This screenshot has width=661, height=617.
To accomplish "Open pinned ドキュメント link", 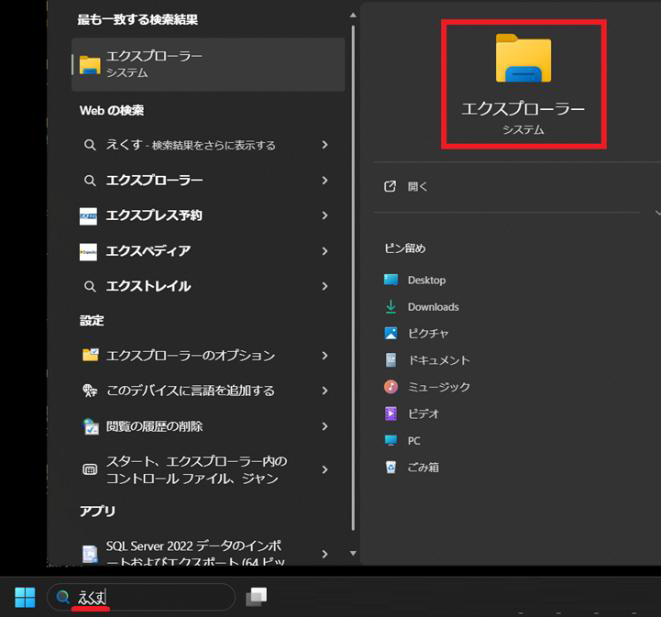I will tap(439, 360).
